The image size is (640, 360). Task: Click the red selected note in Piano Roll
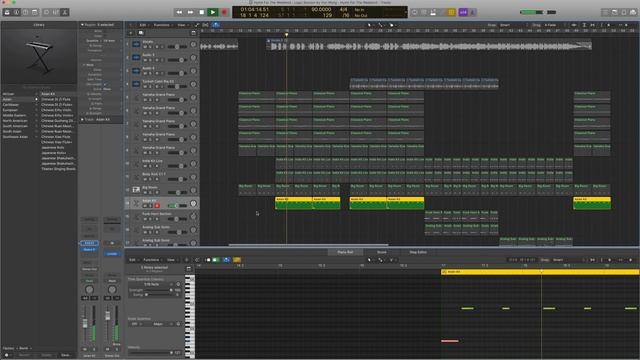[450, 341]
